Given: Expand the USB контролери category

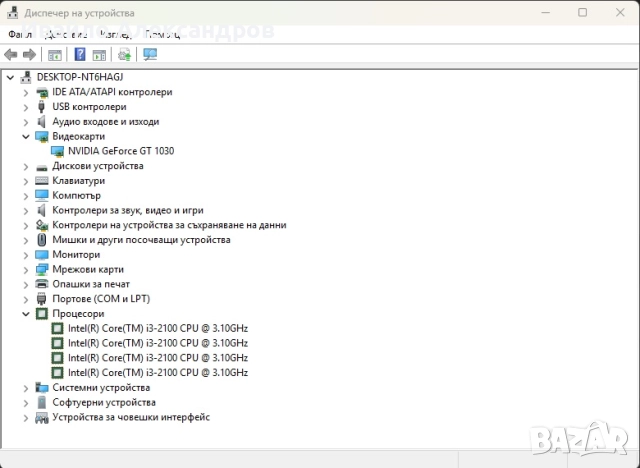Looking at the screenshot, I should click(26, 107).
